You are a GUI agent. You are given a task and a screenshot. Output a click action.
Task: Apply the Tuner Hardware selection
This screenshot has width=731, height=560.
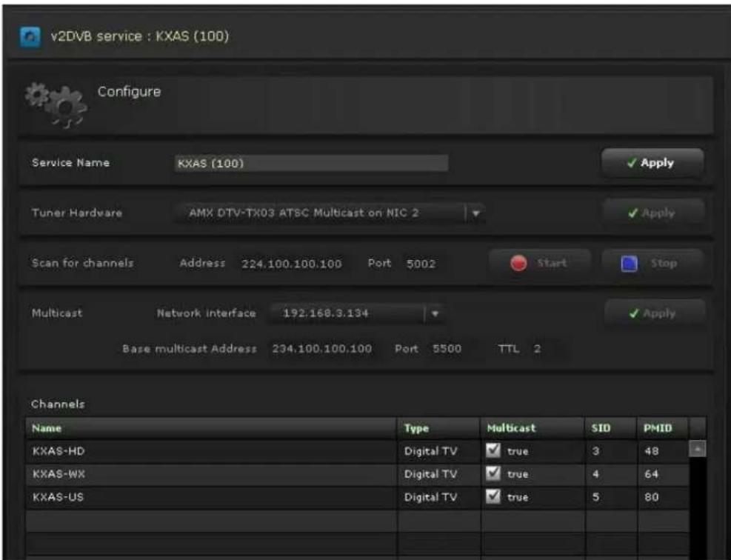click(x=652, y=213)
